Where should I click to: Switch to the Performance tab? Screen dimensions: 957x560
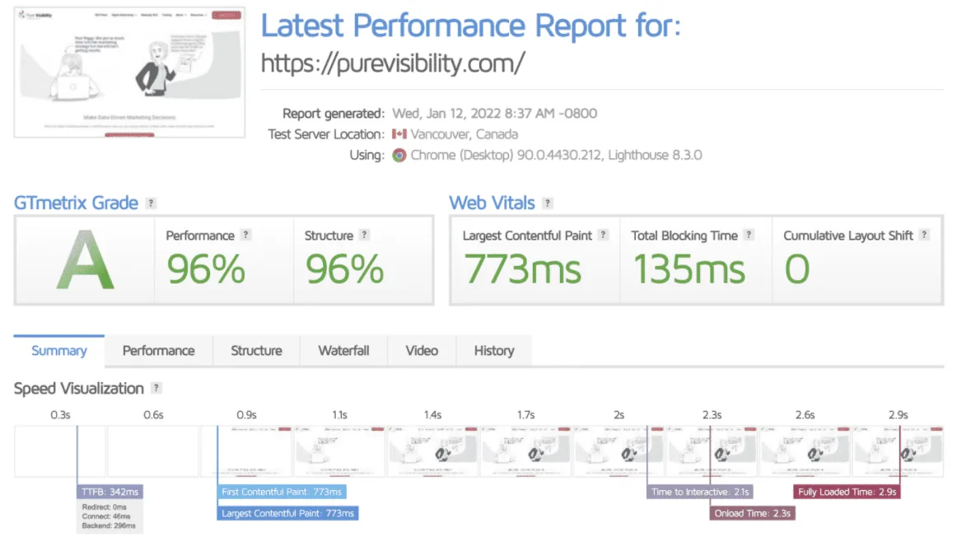click(158, 351)
